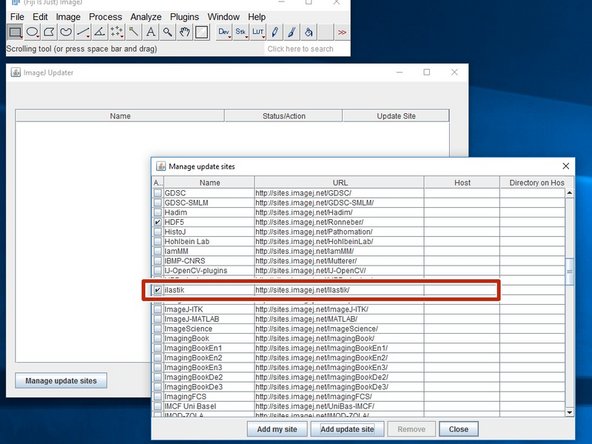This screenshot has width=592, height=444.
Task: Open the Analyze menu
Action: pos(146,17)
